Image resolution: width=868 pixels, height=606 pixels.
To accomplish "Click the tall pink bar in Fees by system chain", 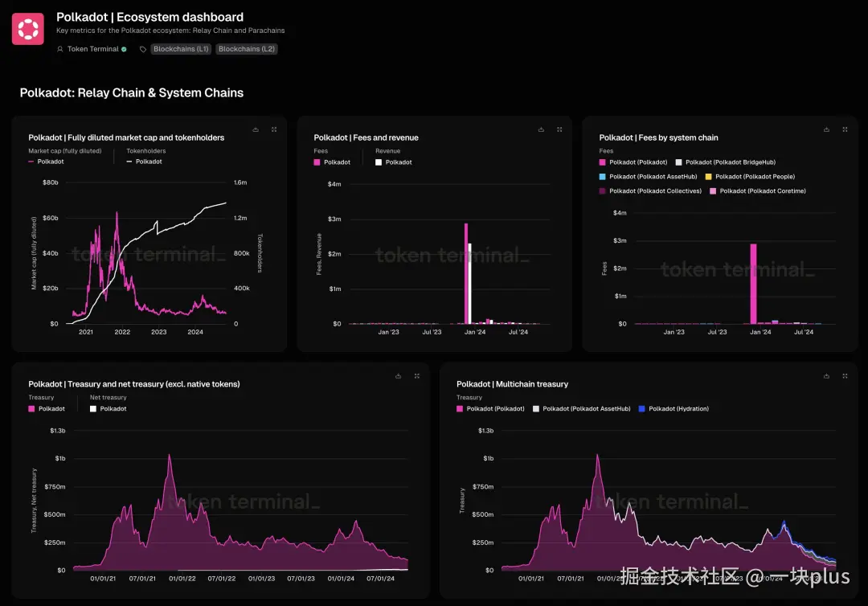I will pyautogui.click(x=753, y=284).
